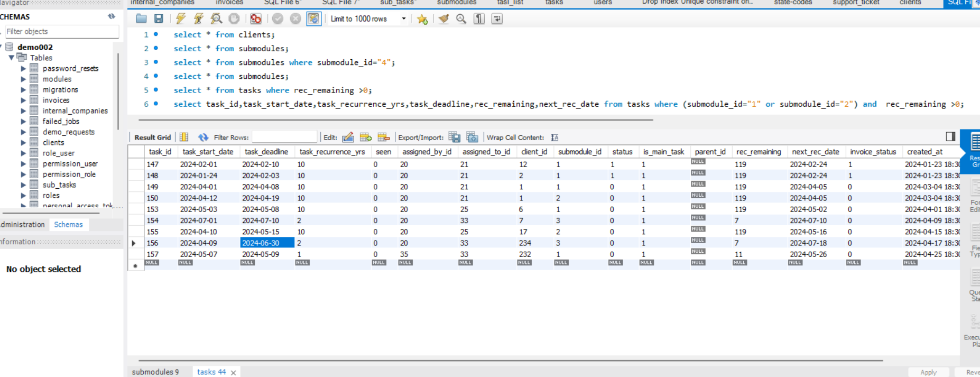This screenshot has height=377, width=980.
Task: Place cursor on query line 6
Action: point(568,104)
